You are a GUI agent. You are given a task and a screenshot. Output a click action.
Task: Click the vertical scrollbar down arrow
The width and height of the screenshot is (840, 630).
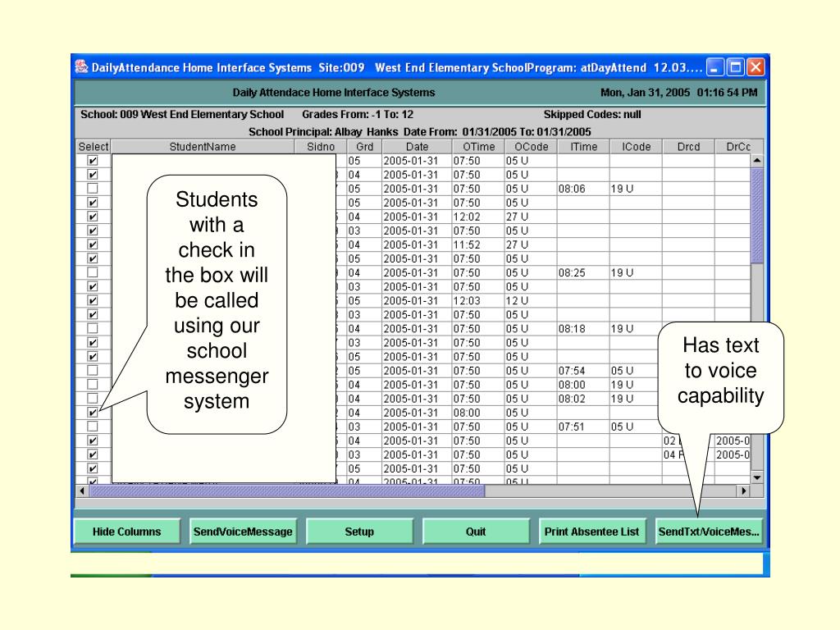point(757,477)
